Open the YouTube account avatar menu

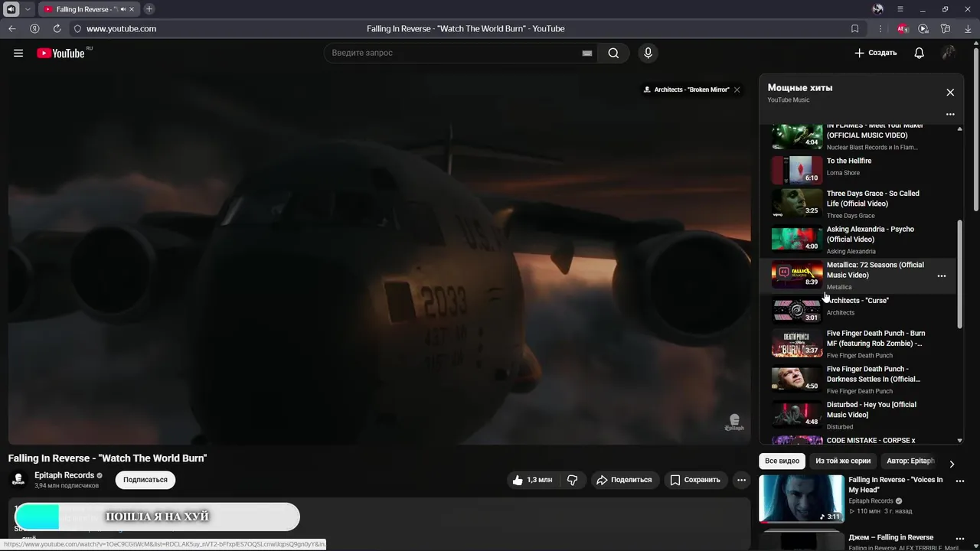pos(949,53)
